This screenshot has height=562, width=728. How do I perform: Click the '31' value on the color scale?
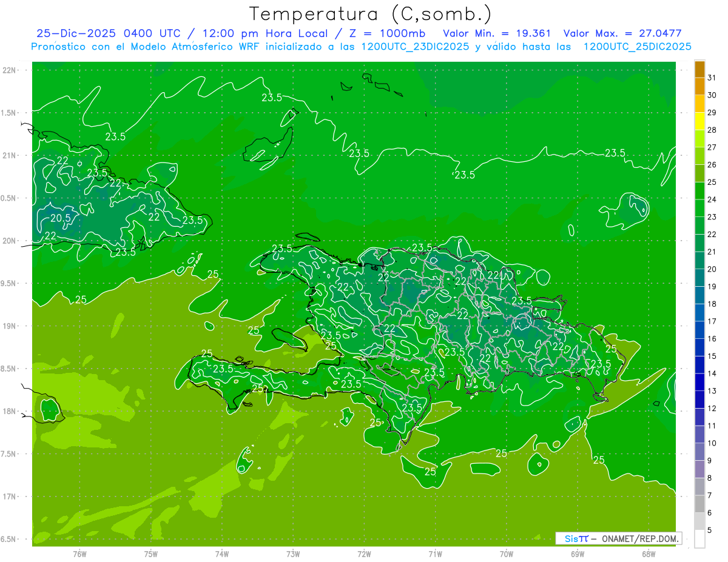point(712,78)
